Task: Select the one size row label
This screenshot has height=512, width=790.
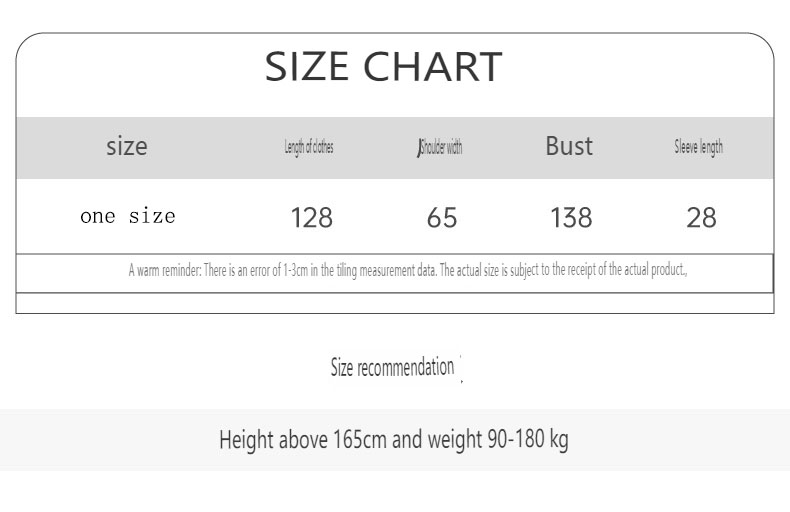Action: click(x=128, y=217)
